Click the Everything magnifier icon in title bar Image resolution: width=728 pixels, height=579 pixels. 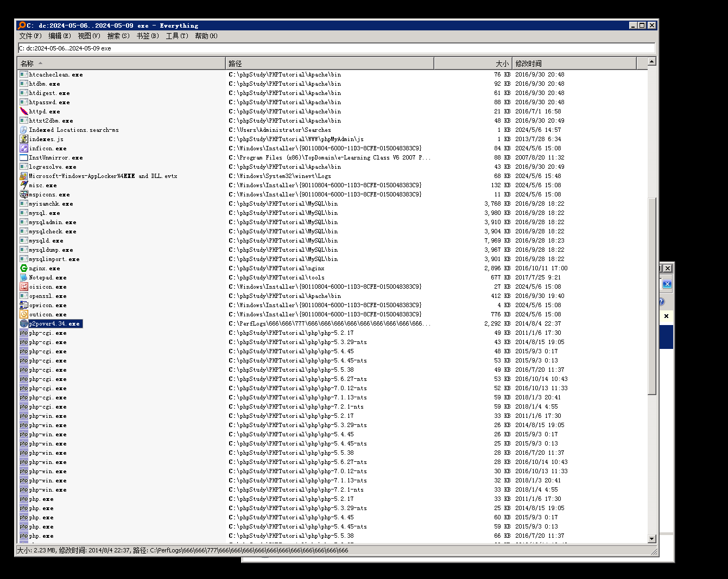(x=22, y=26)
